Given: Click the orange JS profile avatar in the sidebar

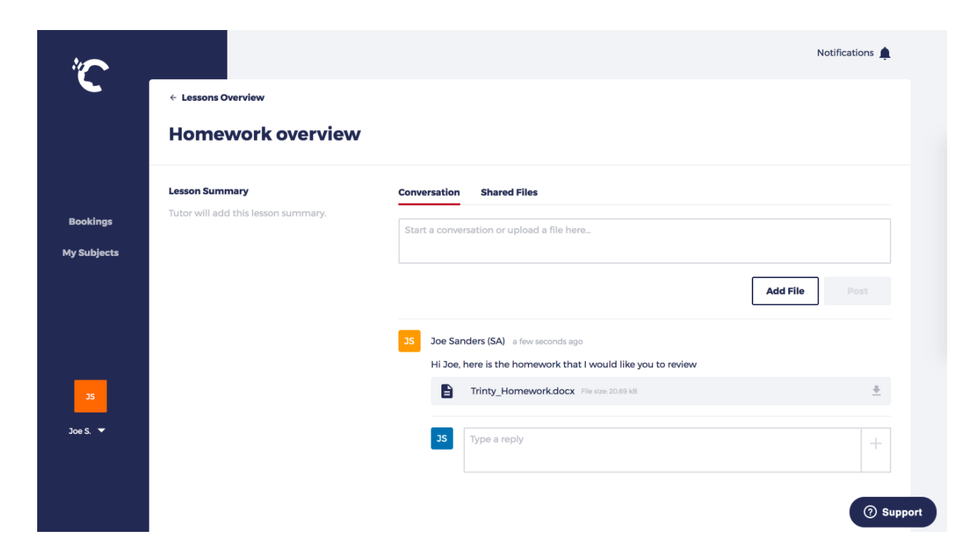Looking at the screenshot, I should pyautogui.click(x=90, y=396).
